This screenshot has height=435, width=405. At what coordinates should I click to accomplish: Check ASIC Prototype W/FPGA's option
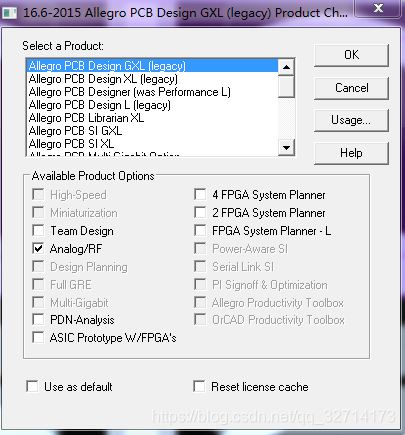[38, 338]
